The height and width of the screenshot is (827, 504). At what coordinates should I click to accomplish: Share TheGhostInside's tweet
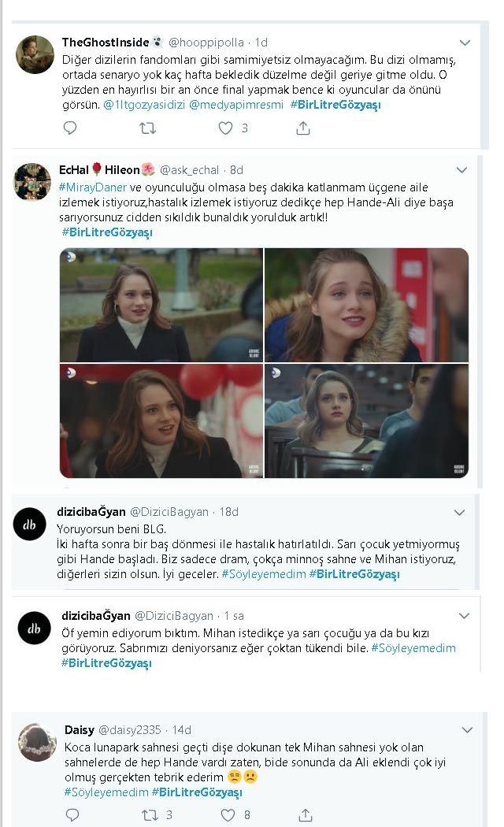coord(303,128)
